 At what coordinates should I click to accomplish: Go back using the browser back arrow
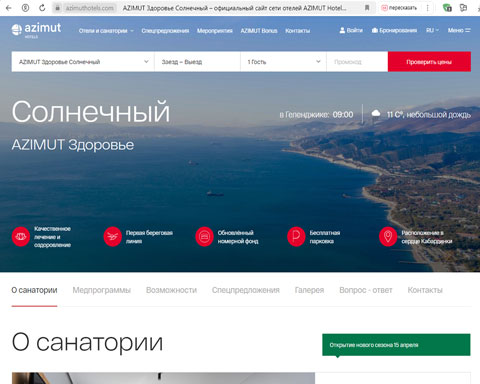tap(9, 8)
